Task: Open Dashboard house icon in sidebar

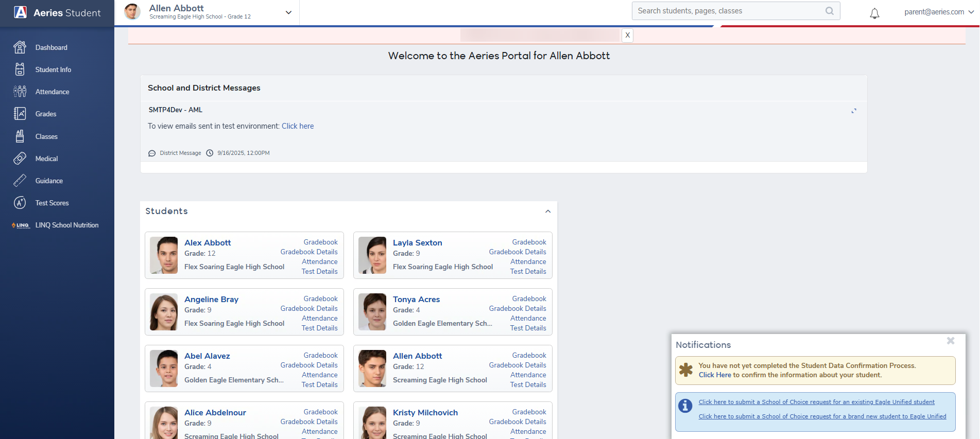Action: tap(20, 47)
